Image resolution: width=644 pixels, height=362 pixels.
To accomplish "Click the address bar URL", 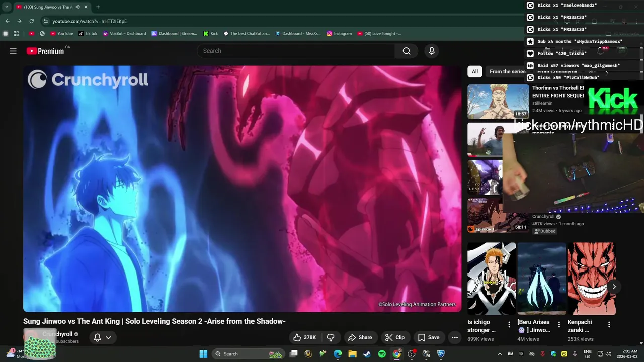I will [90, 21].
